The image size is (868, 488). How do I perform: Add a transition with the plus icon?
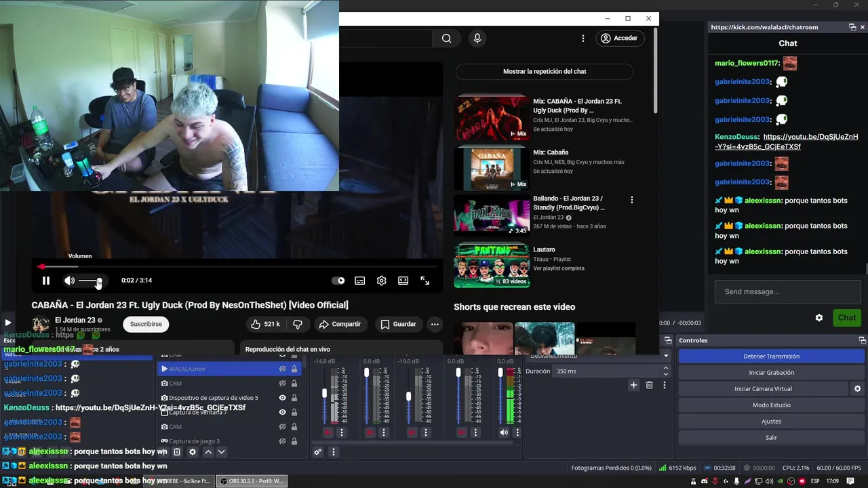(x=633, y=385)
